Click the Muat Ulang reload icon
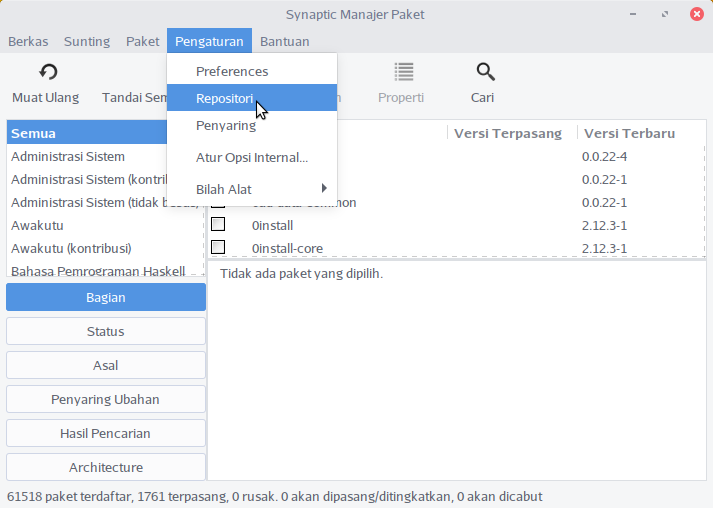 (48, 72)
